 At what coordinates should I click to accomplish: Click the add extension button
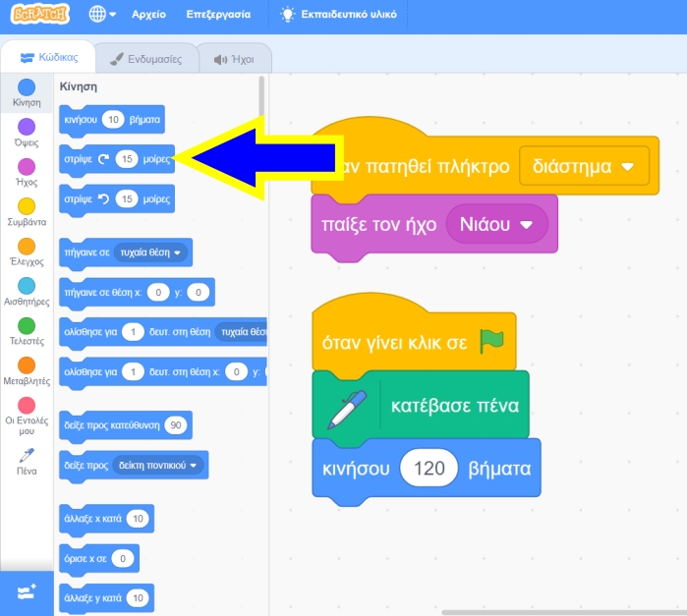click(27, 592)
